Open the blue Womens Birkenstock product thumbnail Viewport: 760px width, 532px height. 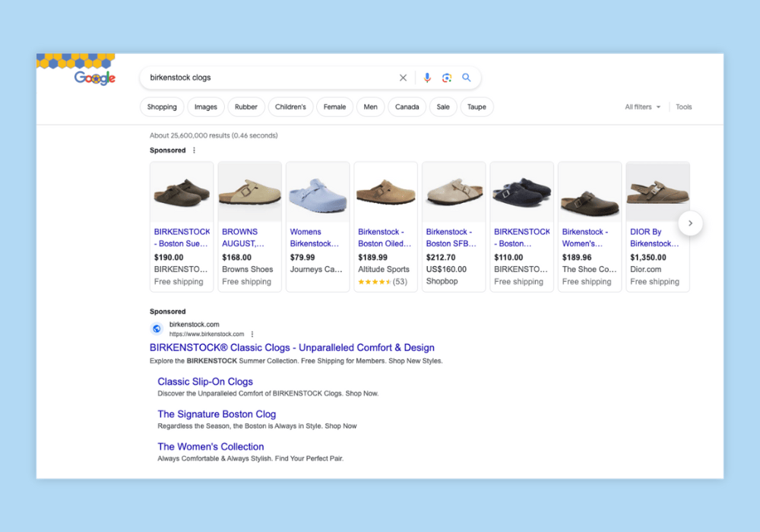pos(317,190)
